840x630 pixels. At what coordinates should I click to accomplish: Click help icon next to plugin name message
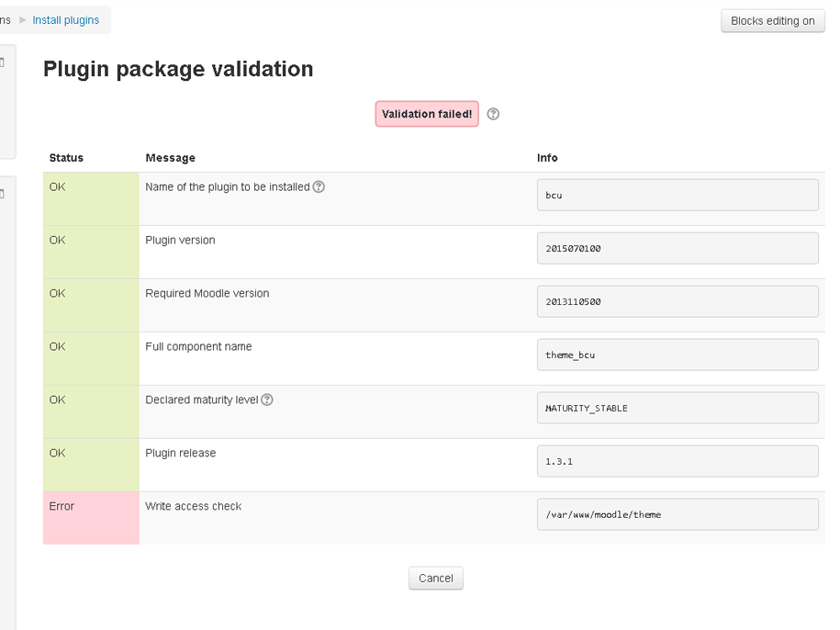(x=319, y=186)
